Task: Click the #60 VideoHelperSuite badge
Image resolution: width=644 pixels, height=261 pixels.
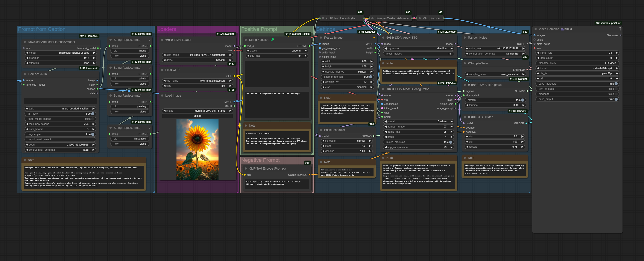Action: click(x=608, y=23)
